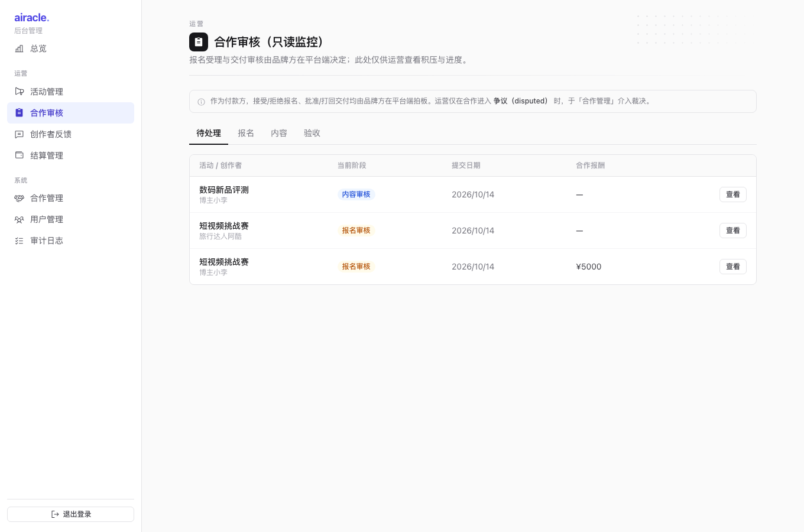The width and height of the screenshot is (804, 532).
Task: Click the 数码新品评测 activity name
Action: 224,190
